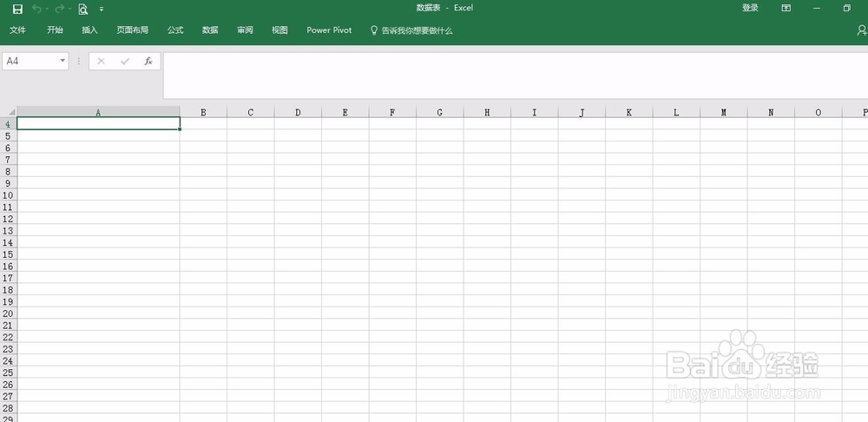This screenshot has width=868, height=422.
Task: Open the 页面布局 ribbon tab
Action: (x=132, y=30)
